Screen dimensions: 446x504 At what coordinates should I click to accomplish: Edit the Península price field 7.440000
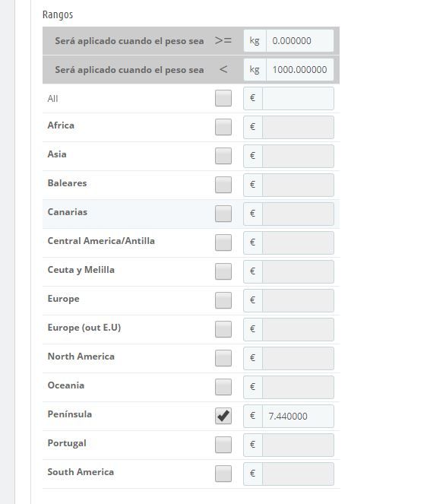(298, 417)
